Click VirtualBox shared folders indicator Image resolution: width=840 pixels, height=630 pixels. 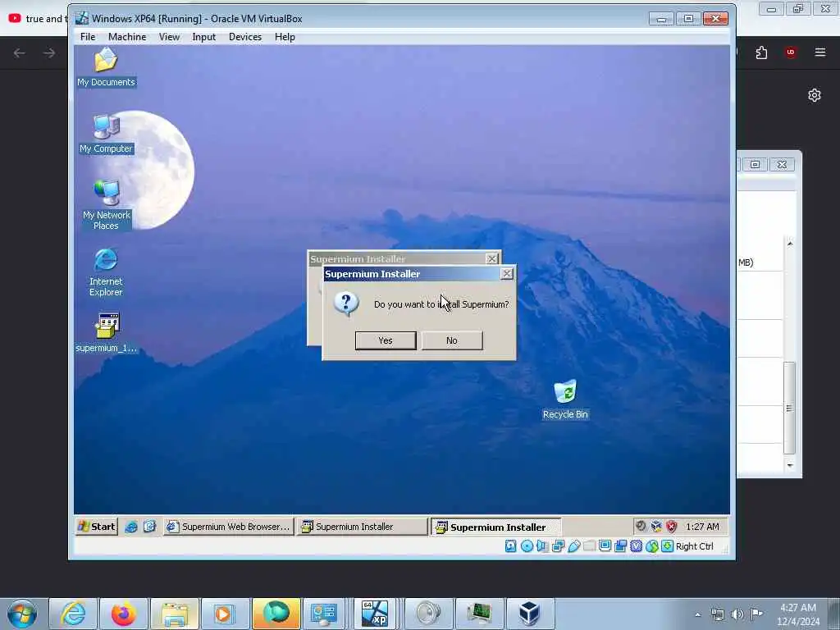point(589,546)
